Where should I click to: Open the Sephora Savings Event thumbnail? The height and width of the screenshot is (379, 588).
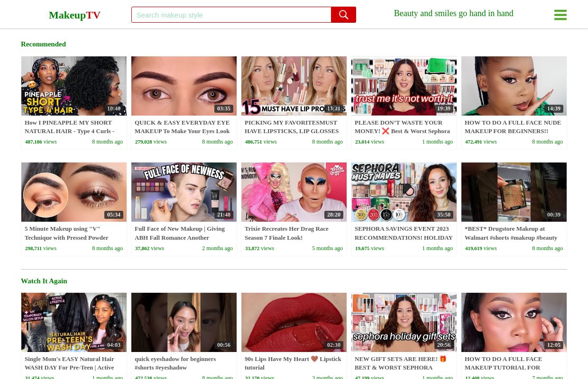point(404,192)
